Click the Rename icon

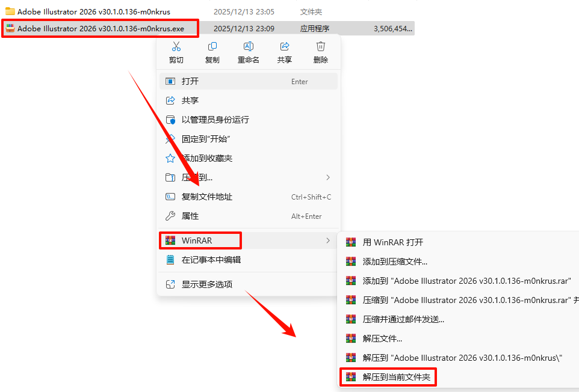coord(248,46)
